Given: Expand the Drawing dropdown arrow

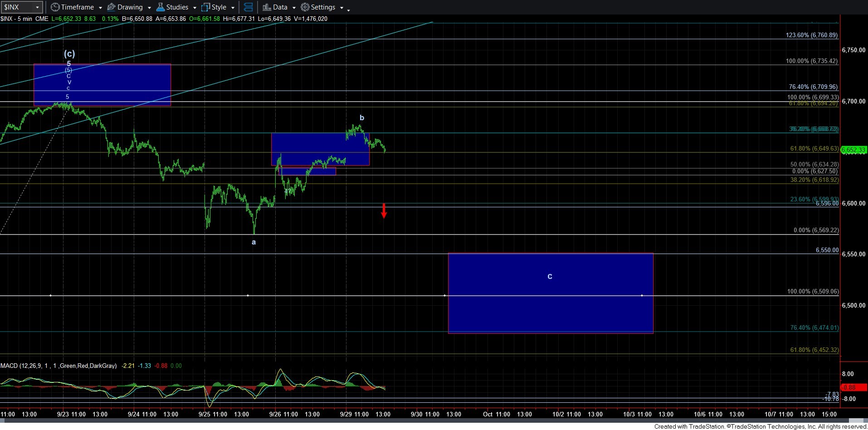Looking at the screenshot, I should (x=149, y=8).
